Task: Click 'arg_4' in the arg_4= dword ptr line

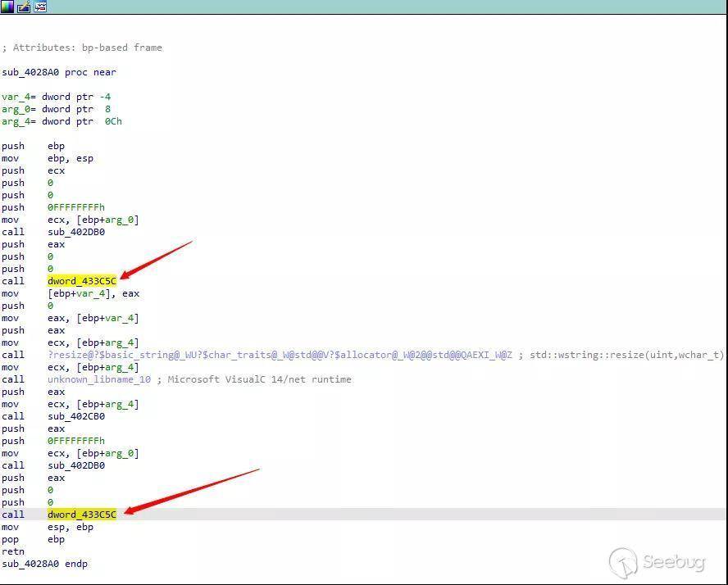Action: click(16, 121)
